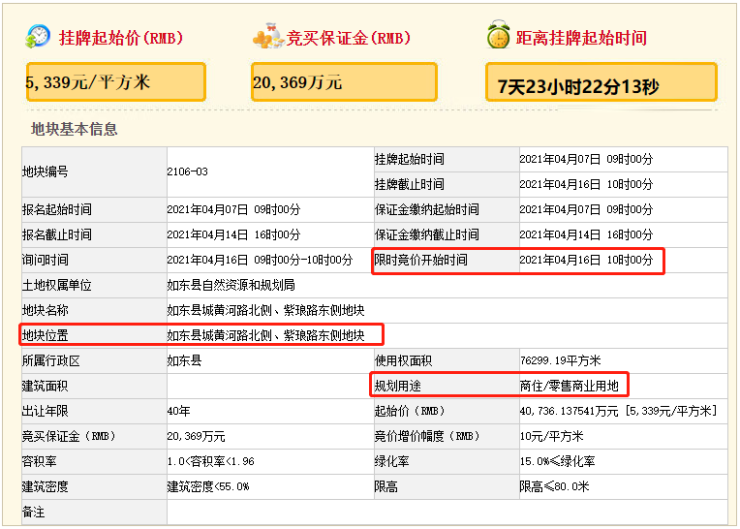The image size is (740, 529).
Task: Click the value 2021年04月14日 16时00分 in 报名截止时间 row
Action: (x=233, y=235)
